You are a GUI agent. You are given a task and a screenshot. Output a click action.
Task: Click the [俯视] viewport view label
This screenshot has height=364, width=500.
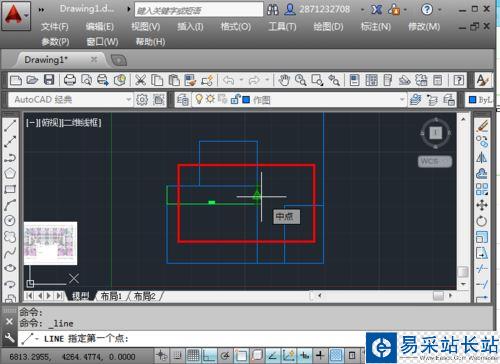point(50,123)
